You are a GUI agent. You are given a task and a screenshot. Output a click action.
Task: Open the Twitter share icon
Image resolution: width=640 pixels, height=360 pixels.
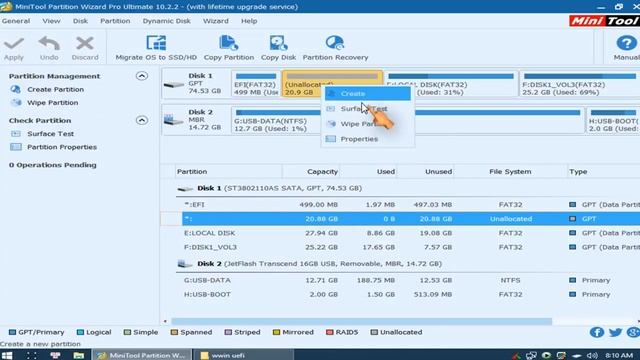point(616,332)
